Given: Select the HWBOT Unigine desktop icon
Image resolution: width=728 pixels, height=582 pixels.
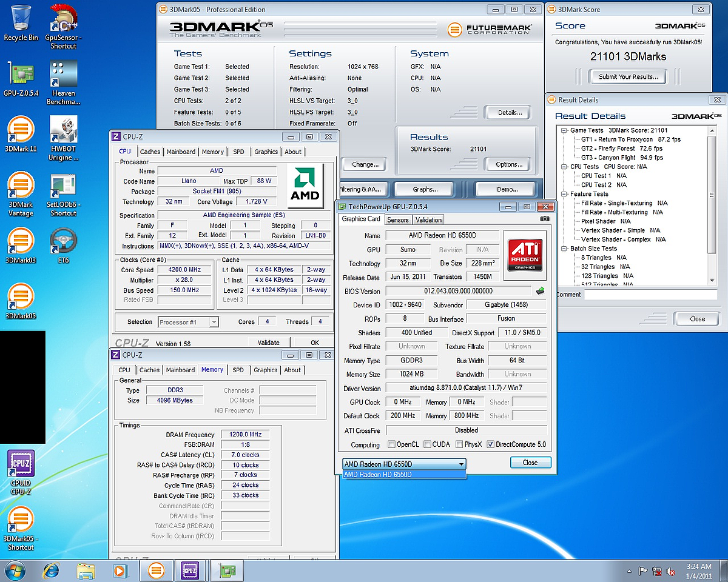Looking at the screenshot, I should click(x=64, y=139).
